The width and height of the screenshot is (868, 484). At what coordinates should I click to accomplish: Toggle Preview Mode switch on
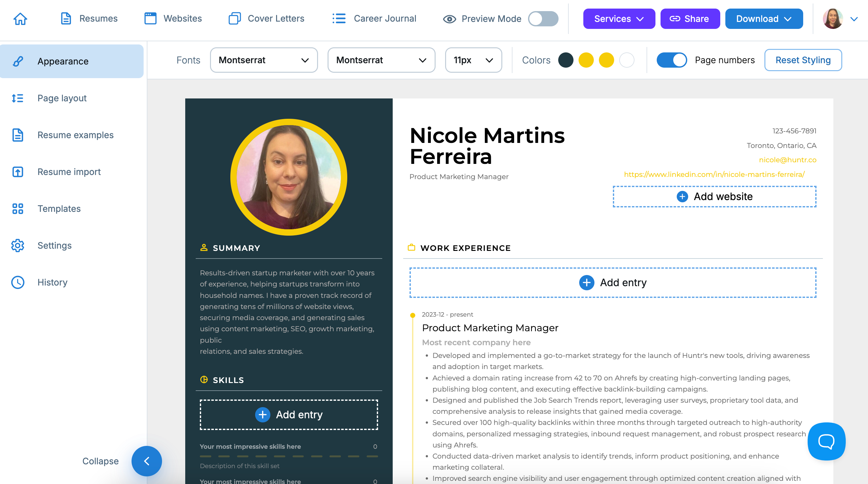click(x=543, y=18)
